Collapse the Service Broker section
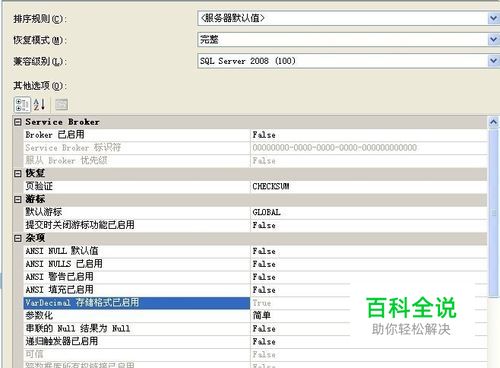Screen dimensions: 500x368 tap(18, 122)
